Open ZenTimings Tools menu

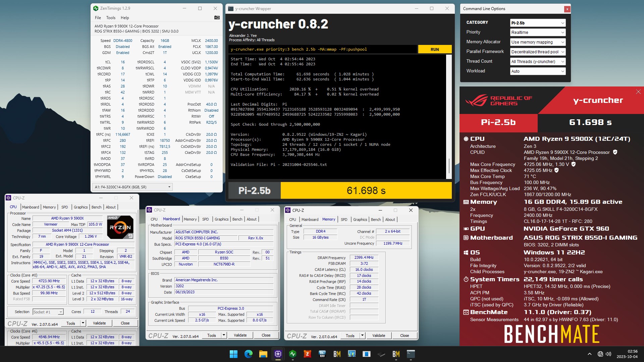tap(111, 18)
